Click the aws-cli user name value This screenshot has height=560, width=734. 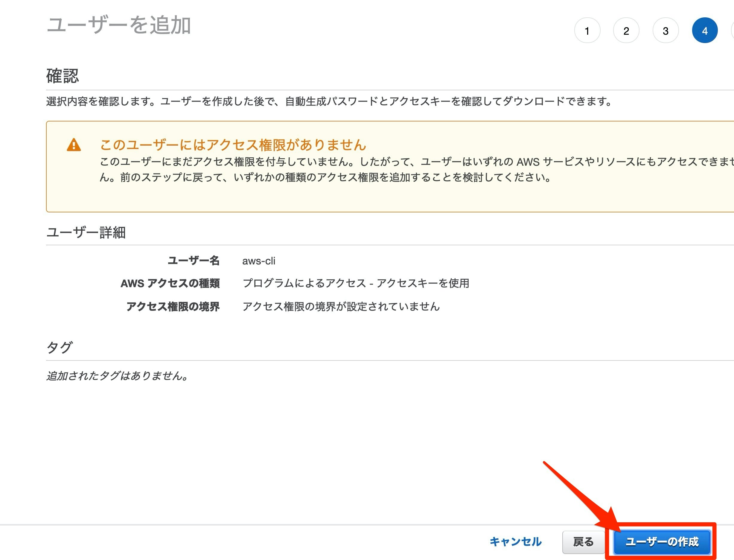pyautogui.click(x=259, y=261)
